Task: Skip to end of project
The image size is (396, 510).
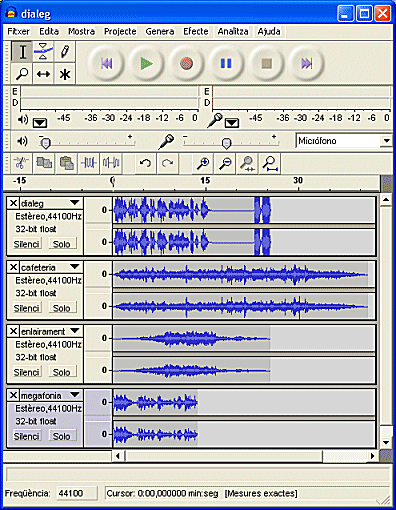Action: [306, 63]
